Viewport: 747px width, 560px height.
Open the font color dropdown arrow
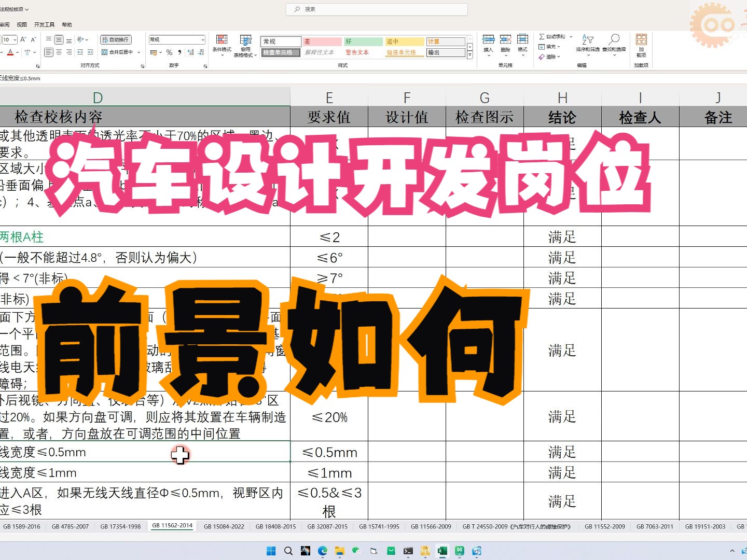[17, 52]
